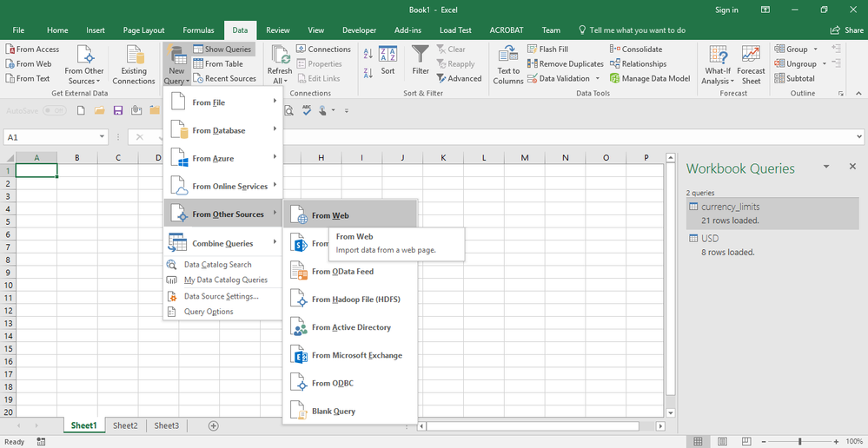
Task: Expand the formula bar
Action: coord(859,137)
